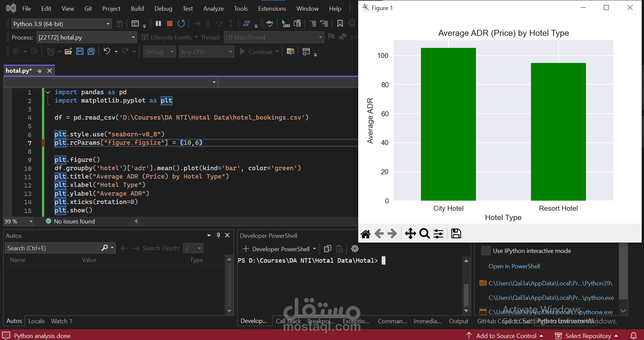Image resolution: width=644 pixels, height=340 pixels.
Task: Enable Use IPython interactive mode checkbox
Action: tap(486, 251)
